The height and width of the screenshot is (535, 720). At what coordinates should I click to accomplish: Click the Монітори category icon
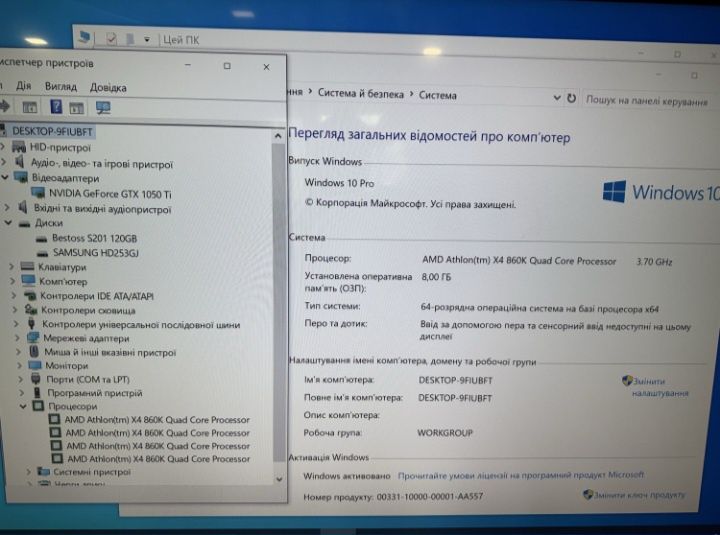pyautogui.click(x=35, y=366)
